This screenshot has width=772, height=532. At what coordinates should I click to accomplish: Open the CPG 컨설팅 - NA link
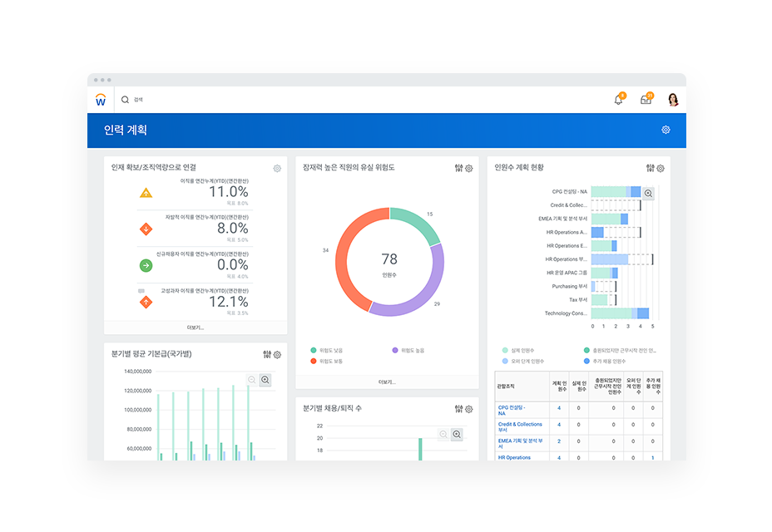(x=512, y=410)
